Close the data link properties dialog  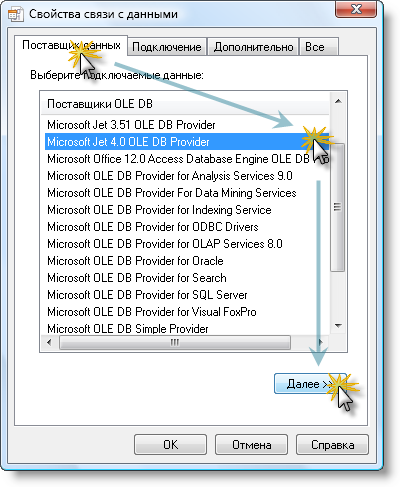pyautogui.click(x=356, y=9)
